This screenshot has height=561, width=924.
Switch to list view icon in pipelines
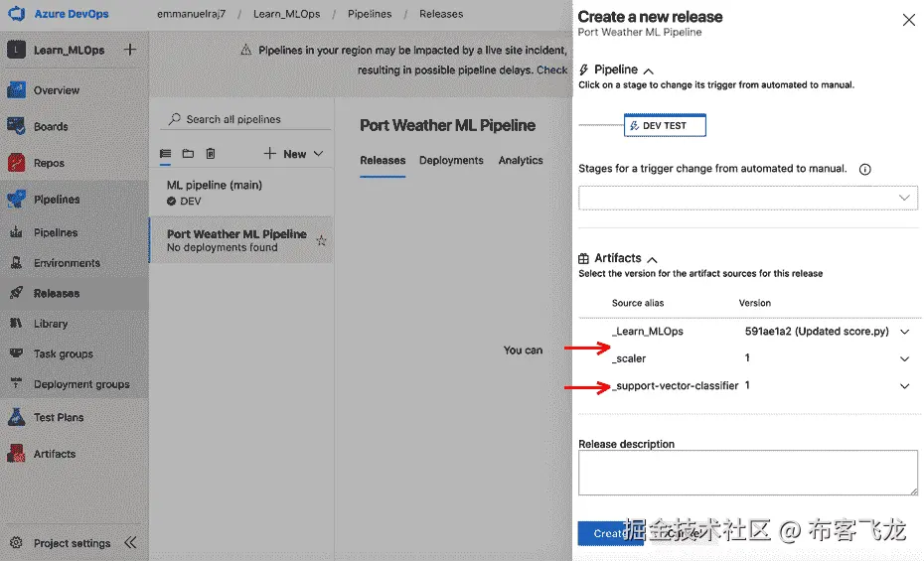[x=166, y=154]
